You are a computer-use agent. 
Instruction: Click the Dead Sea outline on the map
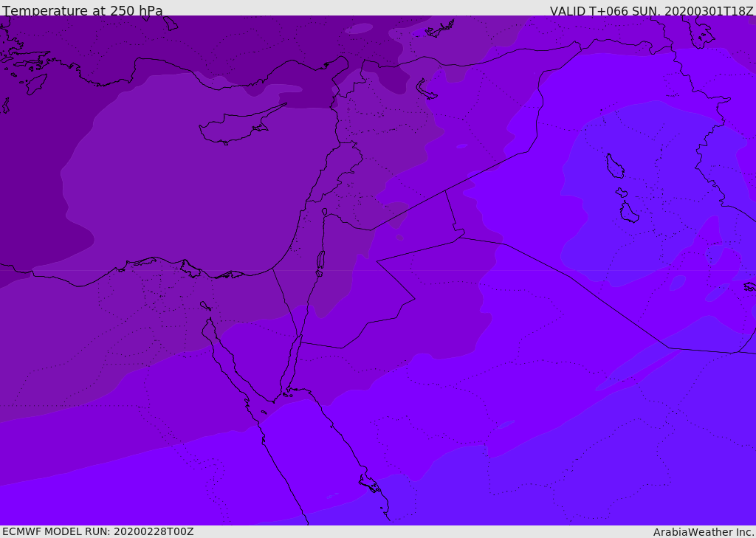point(320,263)
